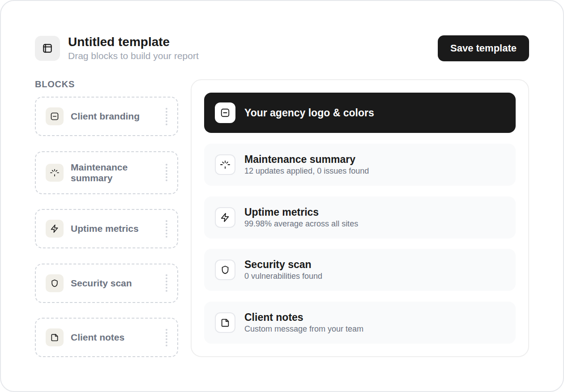Click the white icon on the agency logo banner
The width and height of the screenshot is (564, 392).
click(225, 113)
